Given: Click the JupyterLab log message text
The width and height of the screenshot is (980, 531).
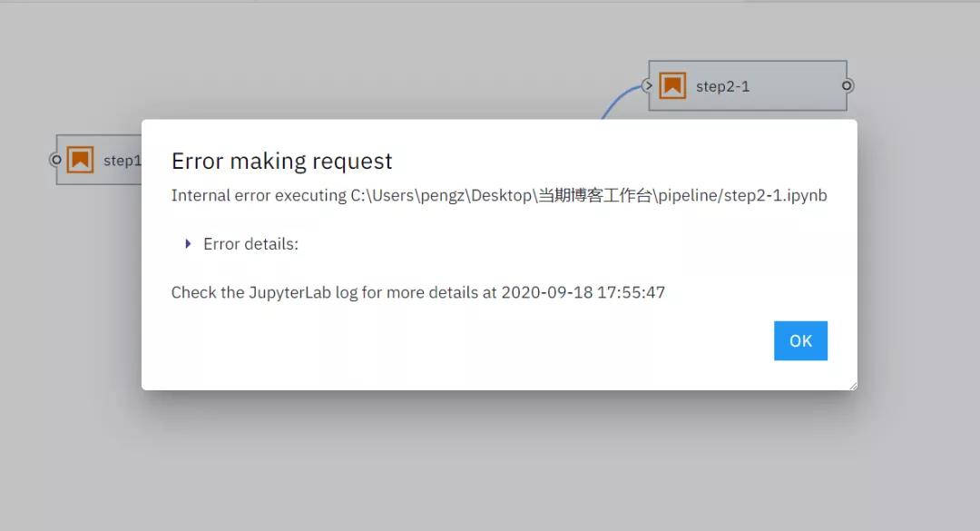Looking at the screenshot, I should pyautogui.click(x=417, y=291).
